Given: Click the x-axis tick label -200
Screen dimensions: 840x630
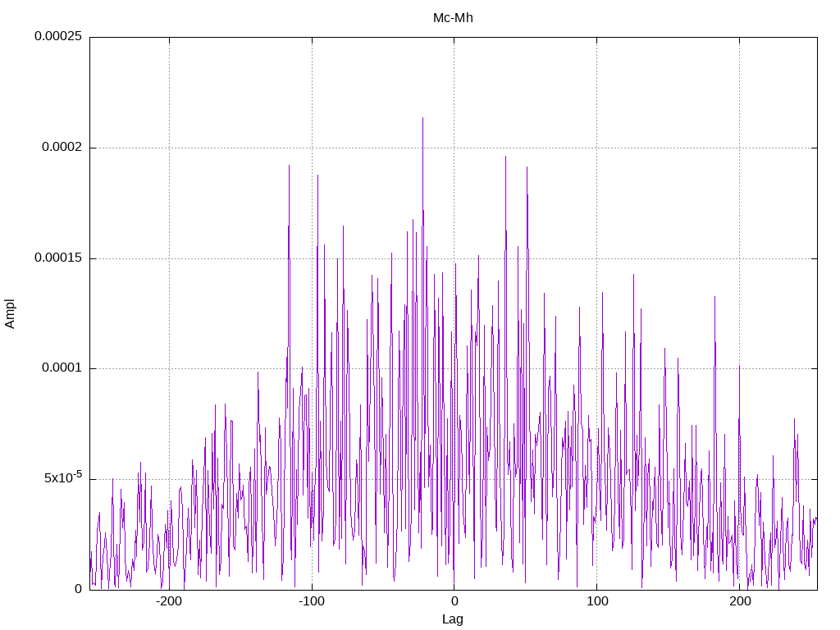Looking at the screenshot, I should point(169,601).
